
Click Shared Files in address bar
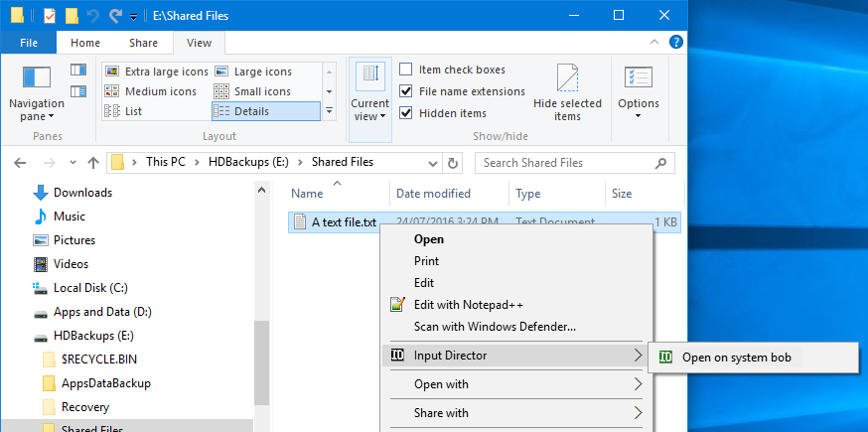[343, 162]
